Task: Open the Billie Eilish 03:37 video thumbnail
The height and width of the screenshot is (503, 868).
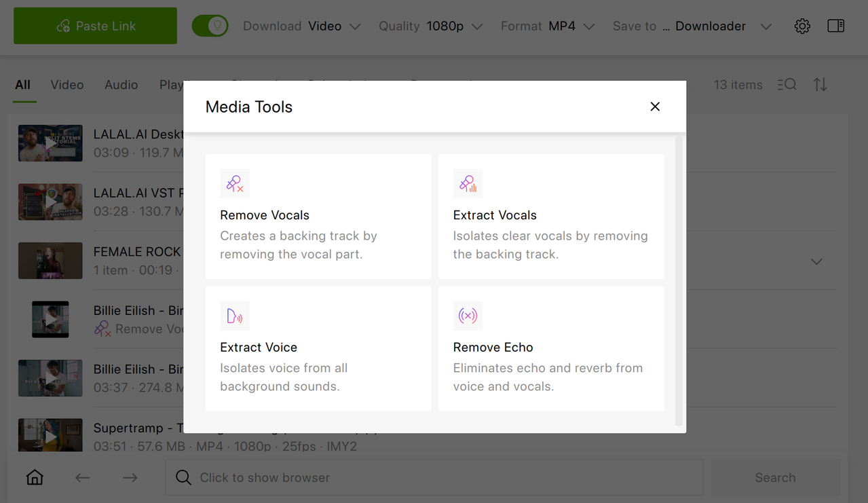Action: [50, 378]
